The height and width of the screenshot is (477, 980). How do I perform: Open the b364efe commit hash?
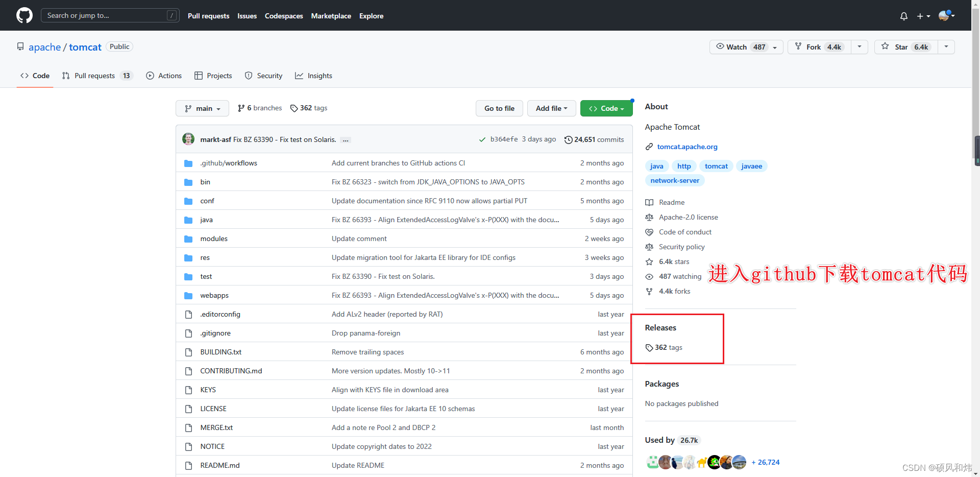[504, 139]
